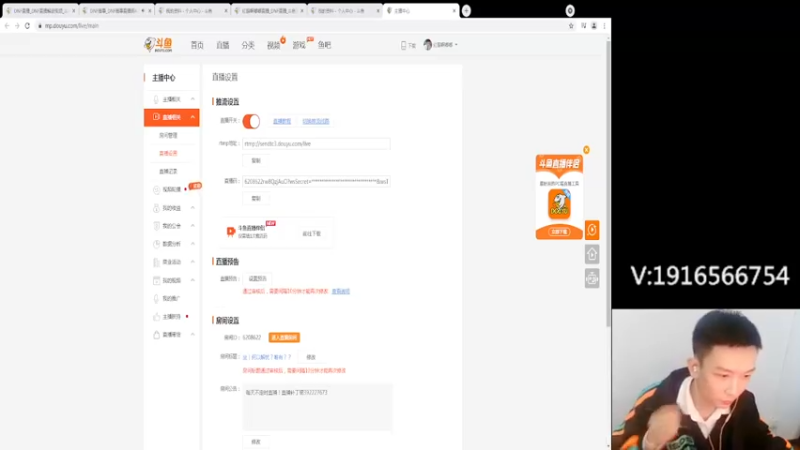800x450 pixels.
Task: Click the back-to-top floating icon
Action: [592, 254]
